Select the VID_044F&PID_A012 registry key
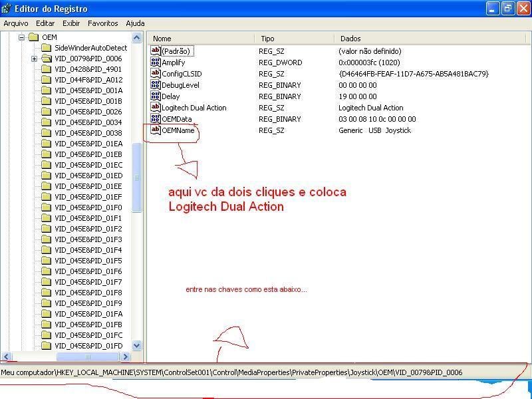The height and width of the screenshot is (399, 532). click(82, 80)
